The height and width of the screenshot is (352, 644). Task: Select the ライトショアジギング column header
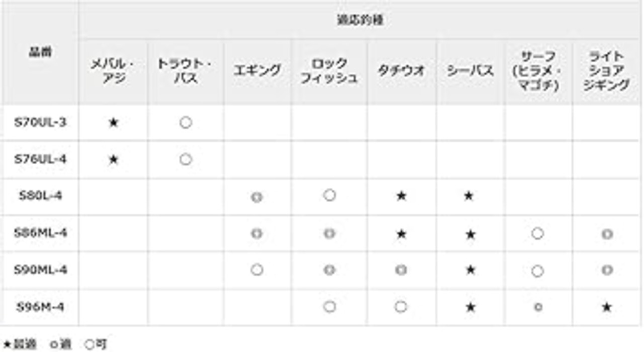[607, 71]
